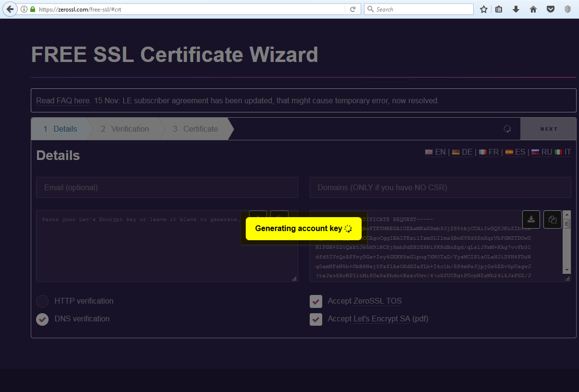Image resolution: width=579 pixels, height=392 pixels.
Task: Select the Russian flag icon
Action: tap(535, 152)
